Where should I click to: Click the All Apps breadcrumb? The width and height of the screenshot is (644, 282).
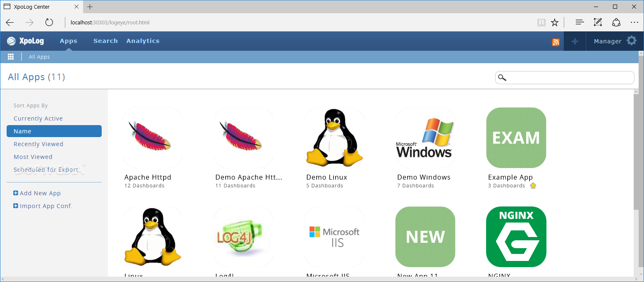tap(39, 57)
